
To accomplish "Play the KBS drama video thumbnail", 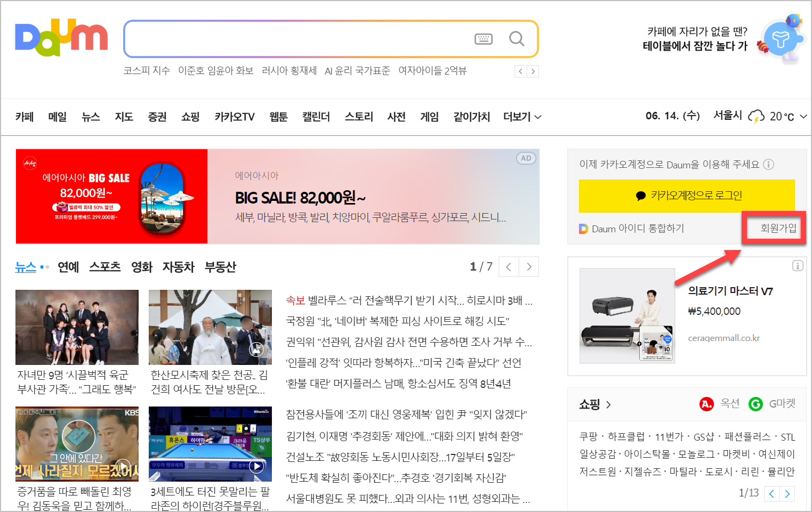I will (x=77, y=444).
